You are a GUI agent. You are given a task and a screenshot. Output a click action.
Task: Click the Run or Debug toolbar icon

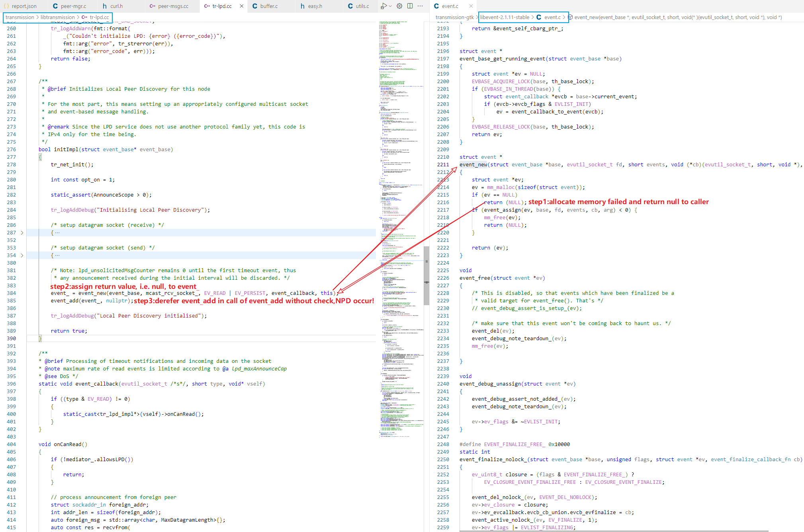(383, 6)
